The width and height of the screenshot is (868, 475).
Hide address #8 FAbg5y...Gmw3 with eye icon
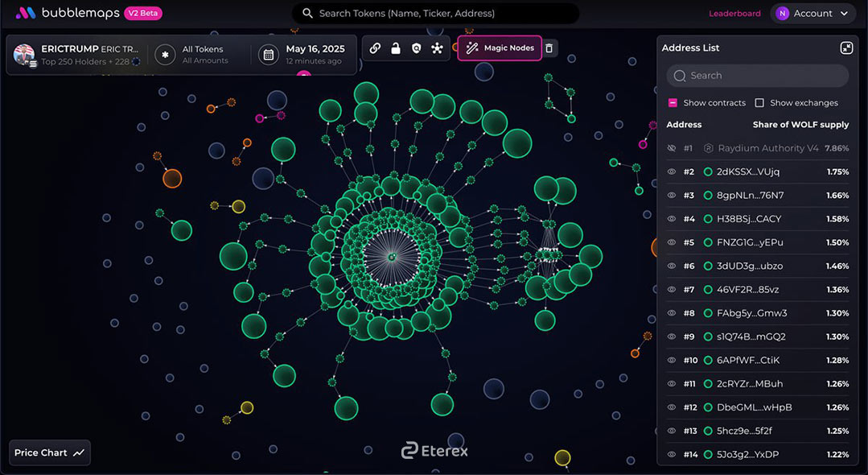coord(672,313)
